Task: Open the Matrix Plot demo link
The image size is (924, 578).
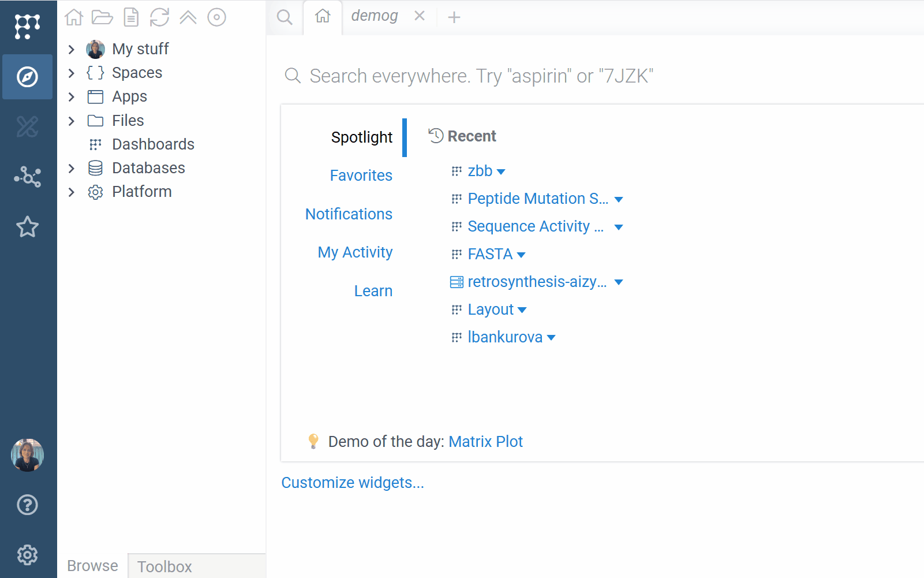Action: [x=485, y=442]
